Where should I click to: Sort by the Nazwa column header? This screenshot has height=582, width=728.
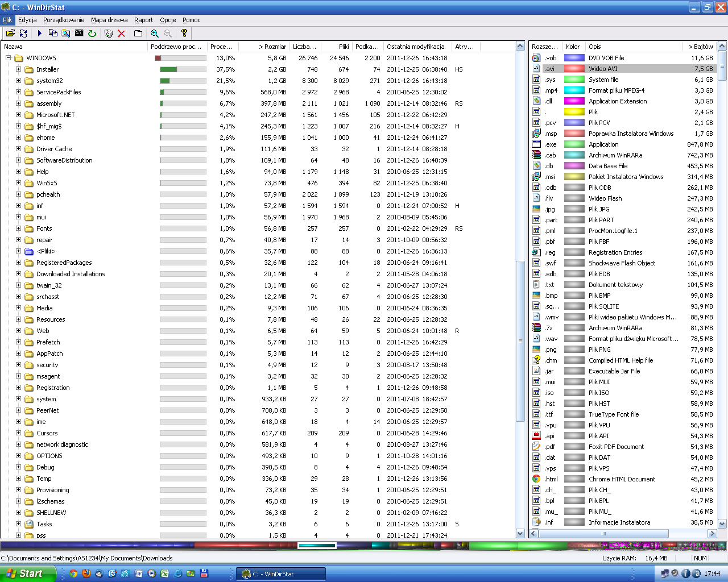(75, 47)
